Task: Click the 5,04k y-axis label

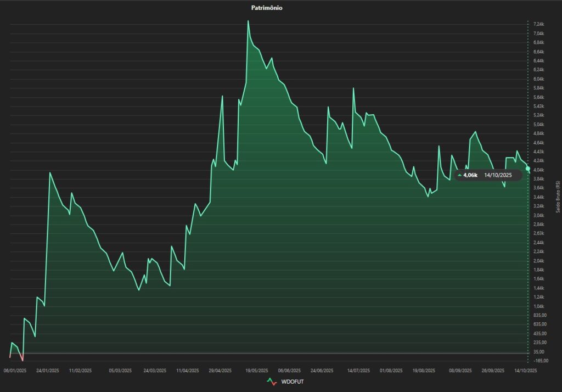Action: (539, 125)
